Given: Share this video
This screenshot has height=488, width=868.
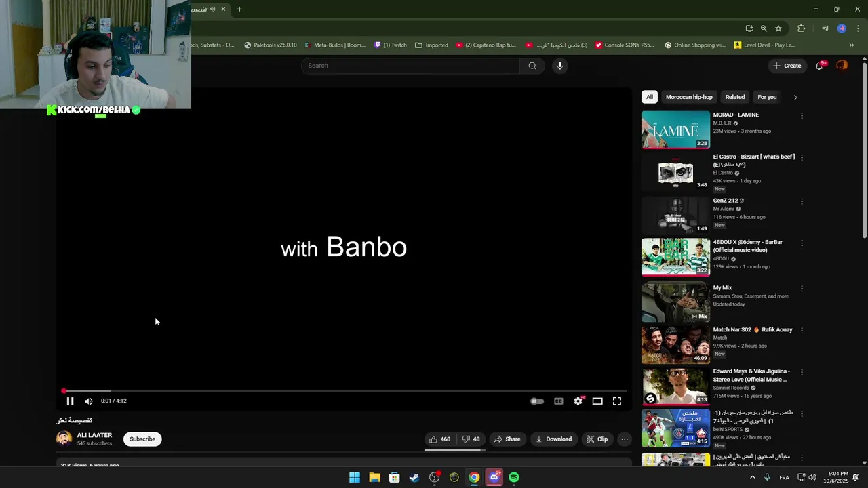Looking at the screenshot, I should coord(507,439).
